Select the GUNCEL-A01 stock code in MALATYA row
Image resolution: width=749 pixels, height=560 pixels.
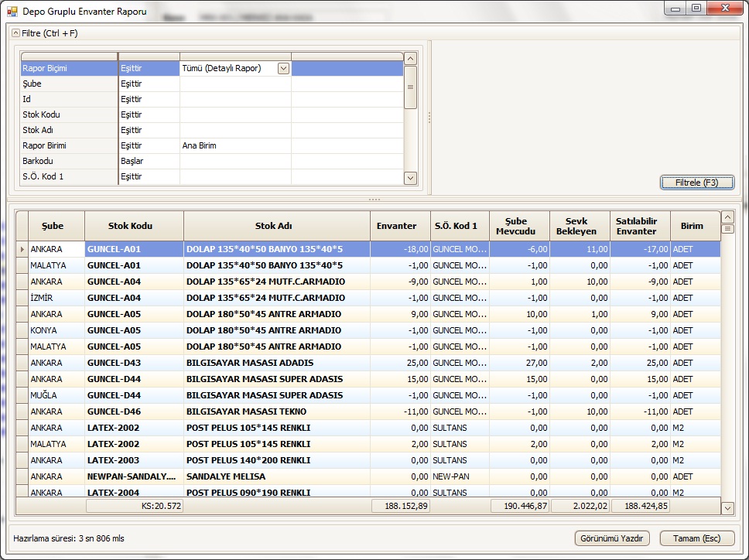(134, 265)
